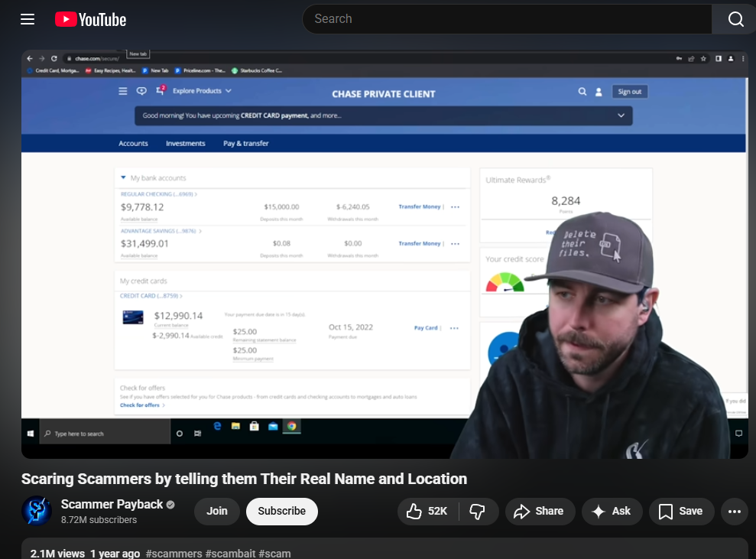Open the YouTube hamburger guide menu
Image resolution: width=756 pixels, height=559 pixels.
28,19
